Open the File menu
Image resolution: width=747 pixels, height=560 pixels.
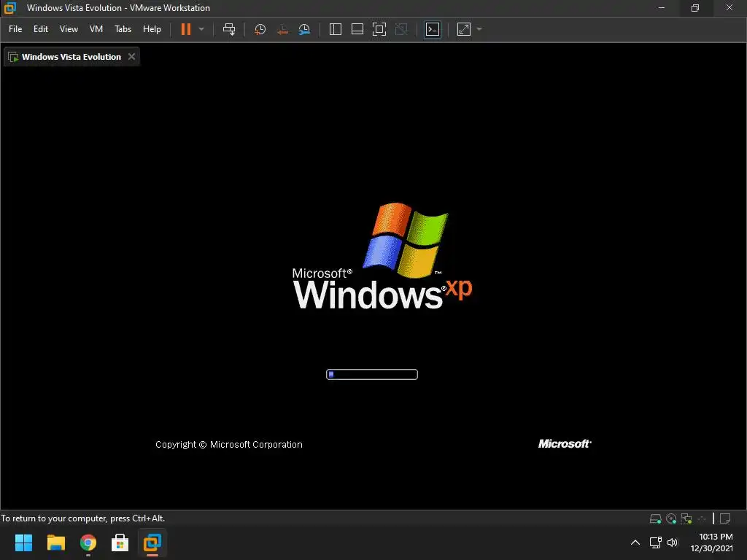15,29
